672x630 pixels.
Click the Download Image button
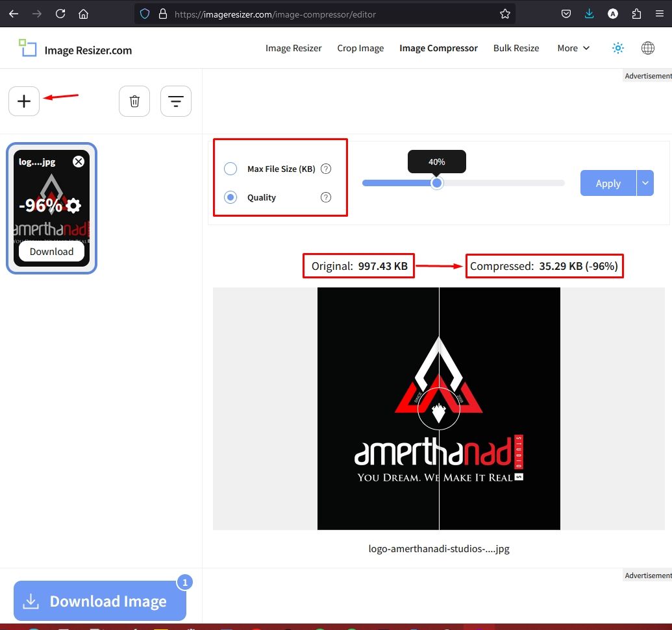pos(100,601)
